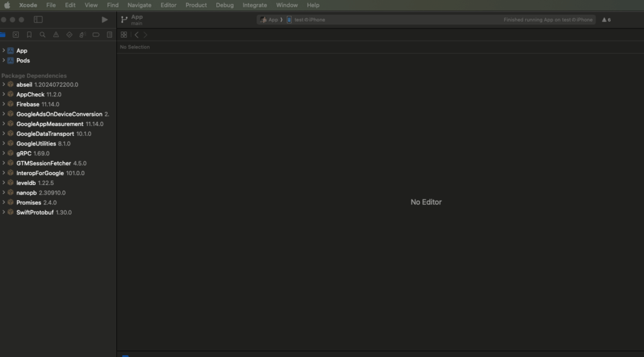The image size is (644, 357).
Task: Click the branch icon beside App main
Action: [x=124, y=20]
